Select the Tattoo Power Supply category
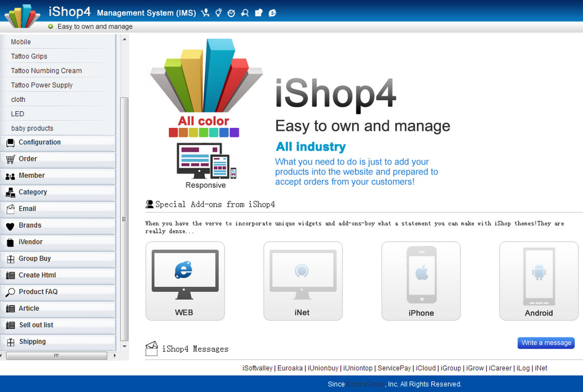583x392 pixels. click(42, 85)
